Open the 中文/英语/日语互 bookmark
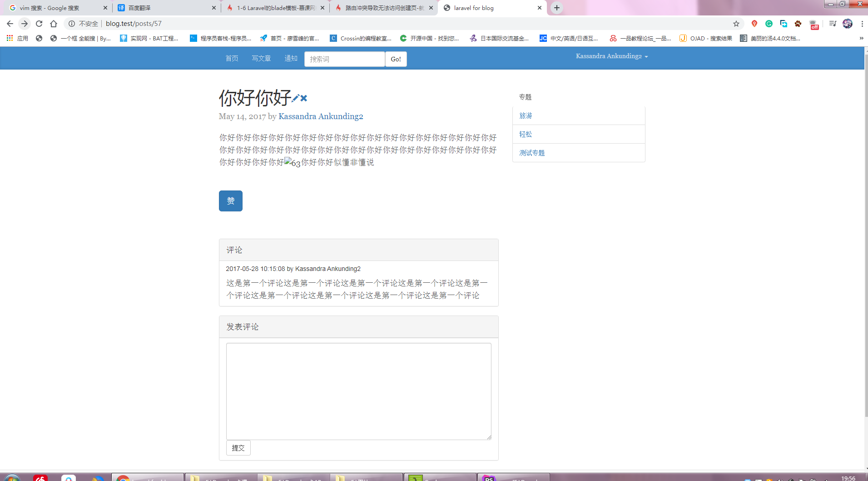The height and width of the screenshot is (481, 868). 569,38
